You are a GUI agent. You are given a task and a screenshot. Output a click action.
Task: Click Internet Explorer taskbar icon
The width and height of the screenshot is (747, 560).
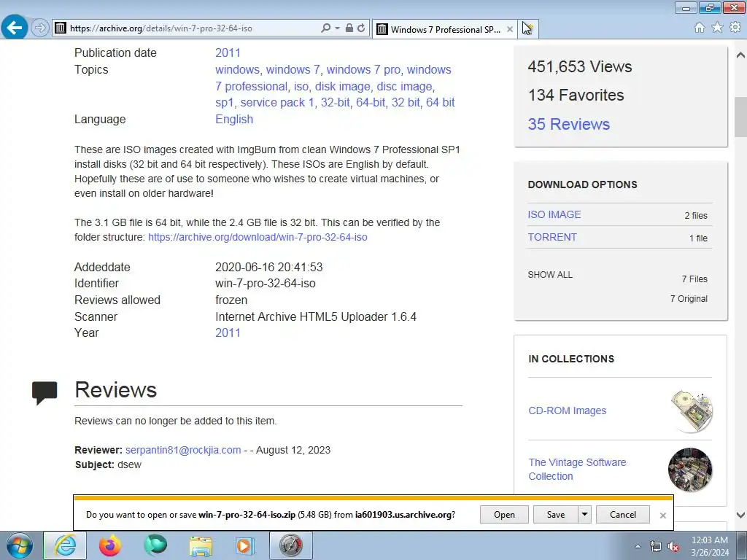[65, 545]
